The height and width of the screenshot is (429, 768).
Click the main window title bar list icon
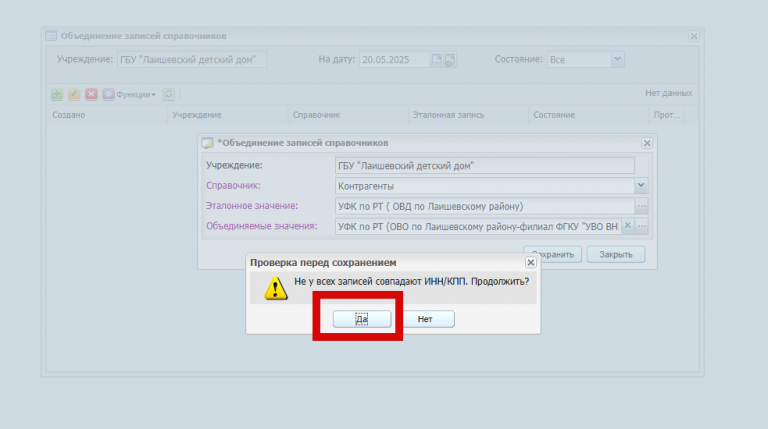pyautogui.click(x=51, y=36)
